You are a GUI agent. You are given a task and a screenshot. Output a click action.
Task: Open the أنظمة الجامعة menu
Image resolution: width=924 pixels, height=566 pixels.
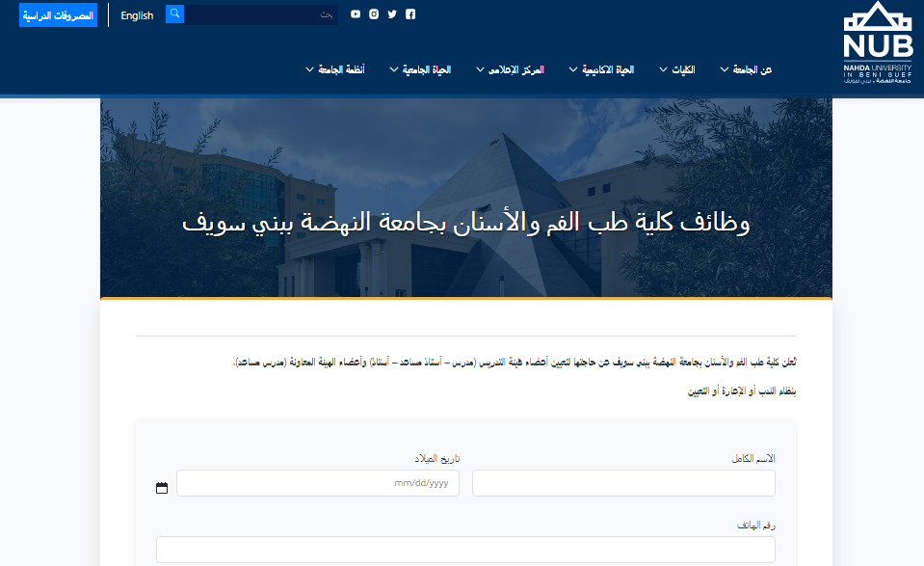click(335, 69)
